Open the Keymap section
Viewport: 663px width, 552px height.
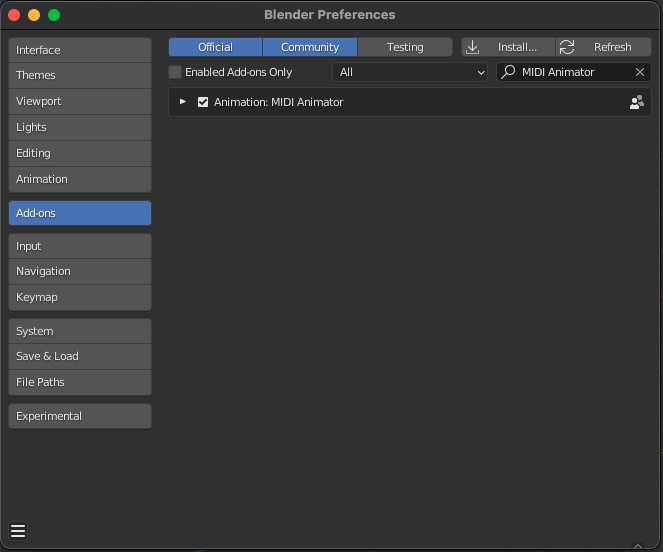(80, 297)
